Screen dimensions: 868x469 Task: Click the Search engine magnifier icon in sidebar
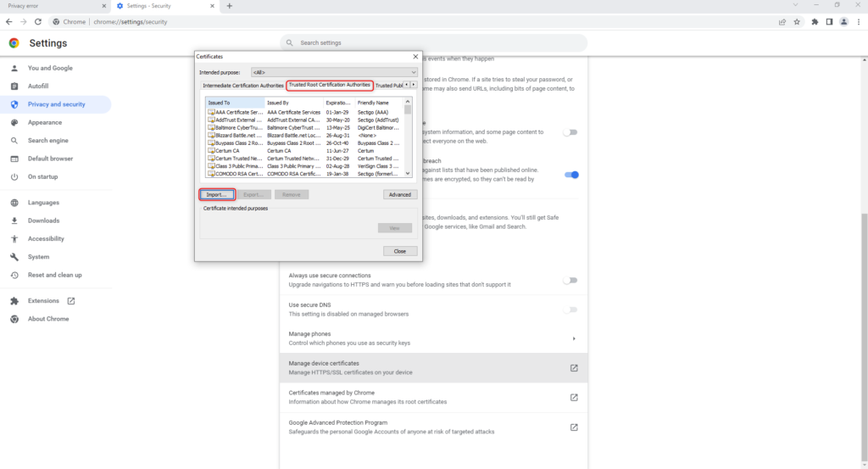click(14, 141)
